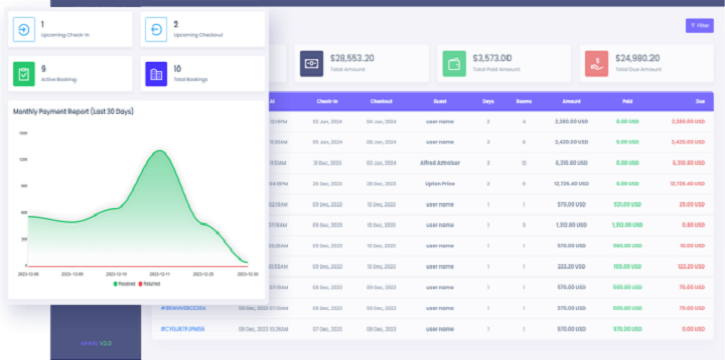Viewport: 725px width, 360px height.
Task: Click the Upcoming Checkout arrow icon
Action: [x=156, y=30]
